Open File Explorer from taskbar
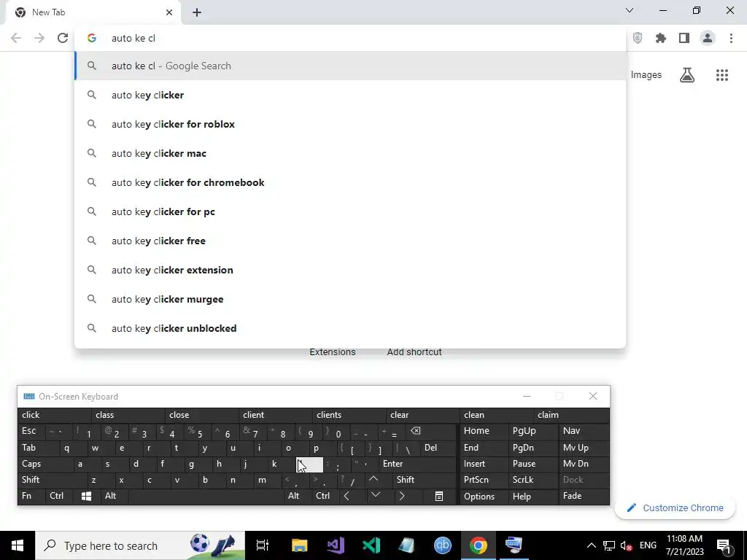 (300, 545)
